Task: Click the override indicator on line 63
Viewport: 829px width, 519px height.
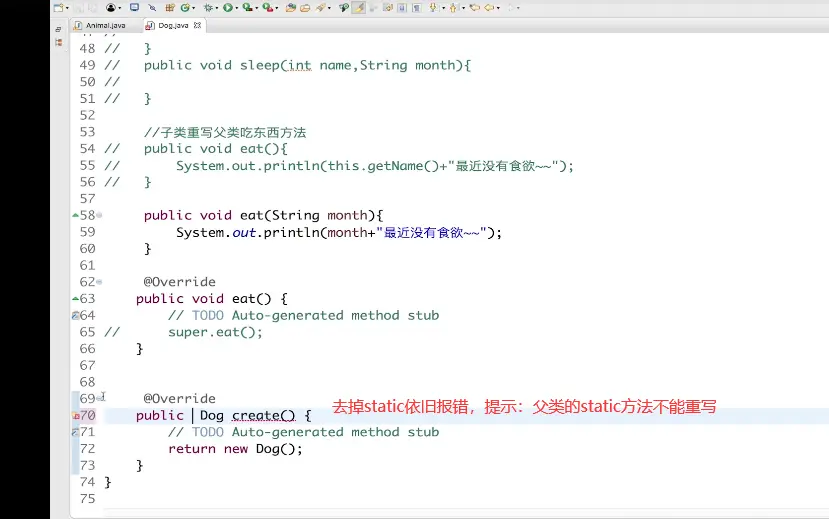Action: (76, 298)
